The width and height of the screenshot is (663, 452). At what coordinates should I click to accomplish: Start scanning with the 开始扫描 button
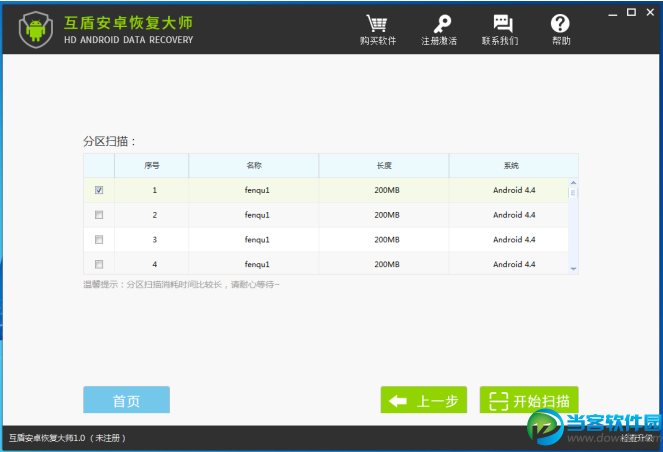point(529,400)
